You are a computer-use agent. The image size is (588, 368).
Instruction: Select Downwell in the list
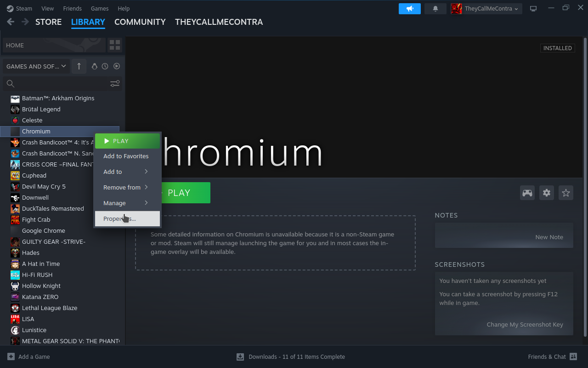pos(60,197)
